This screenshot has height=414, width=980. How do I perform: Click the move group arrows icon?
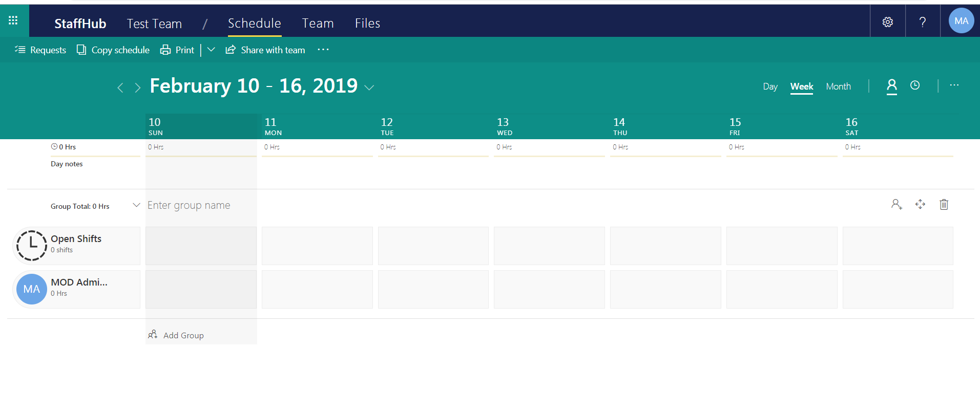tap(920, 205)
